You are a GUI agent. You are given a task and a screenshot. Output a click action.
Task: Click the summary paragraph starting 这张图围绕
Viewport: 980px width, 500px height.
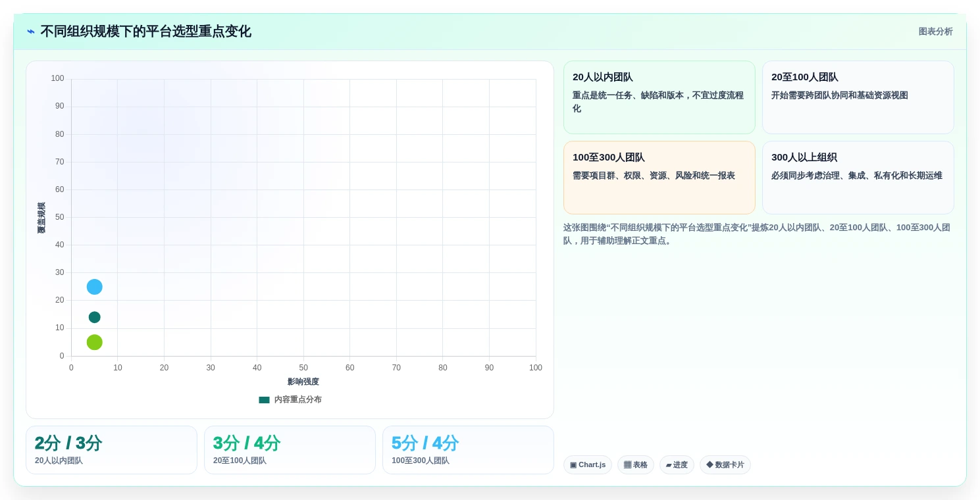pyautogui.click(x=757, y=234)
